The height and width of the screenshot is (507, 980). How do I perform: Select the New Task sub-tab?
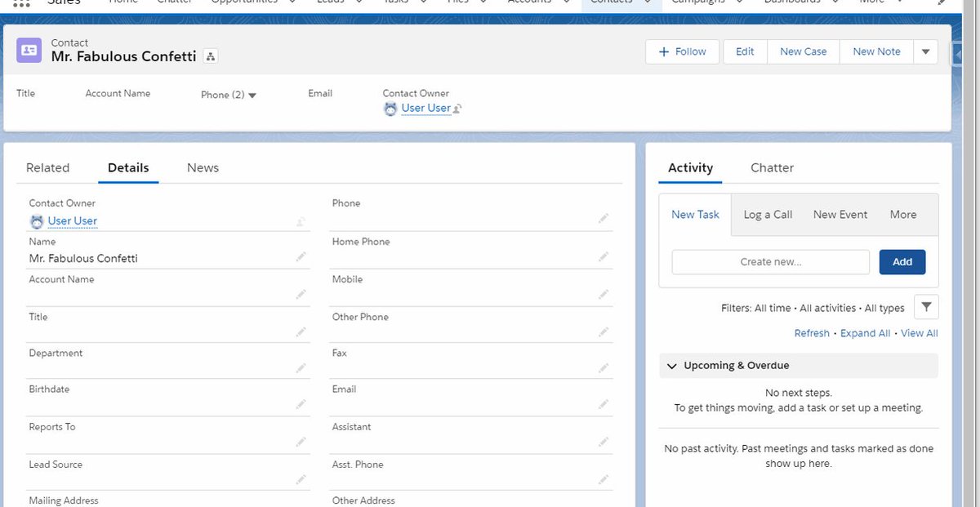click(x=696, y=215)
